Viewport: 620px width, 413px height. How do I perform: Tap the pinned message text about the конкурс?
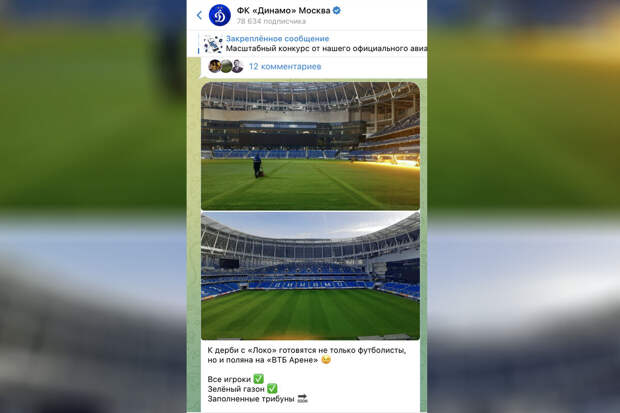click(326, 49)
